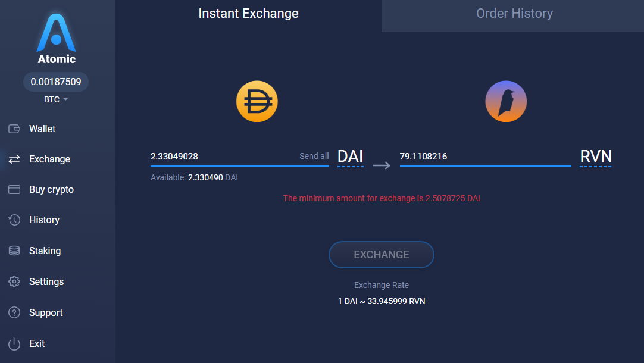This screenshot has width=644, height=363.
Task: Click the History clock icon
Action: click(x=14, y=220)
